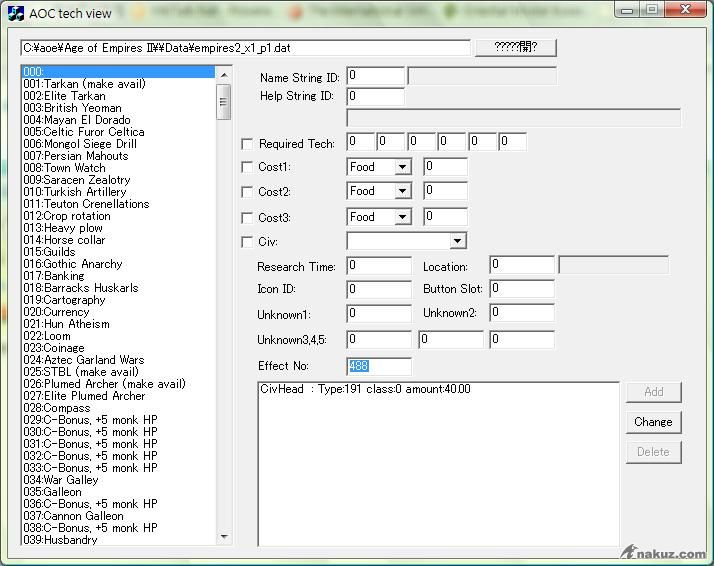
Task: Open the Cost1 resource dropdown
Action: [x=402, y=167]
